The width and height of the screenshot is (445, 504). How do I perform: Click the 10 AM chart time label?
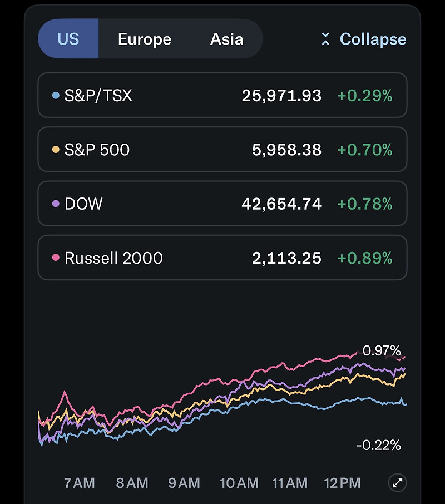coord(239,483)
